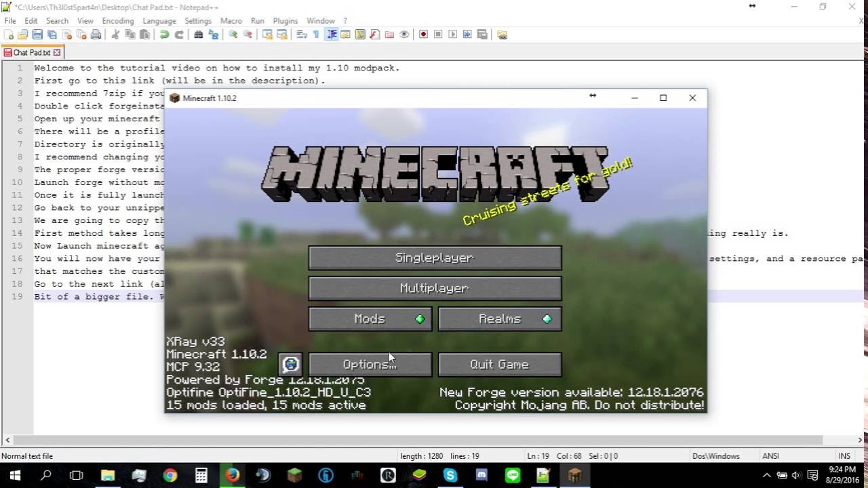Open the Language menu in Notepad++
The width and height of the screenshot is (868, 488).
(x=159, y=21)
